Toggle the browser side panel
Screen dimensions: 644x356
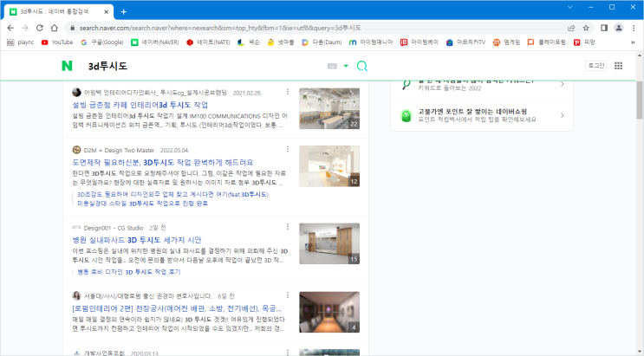click(604, 28)
